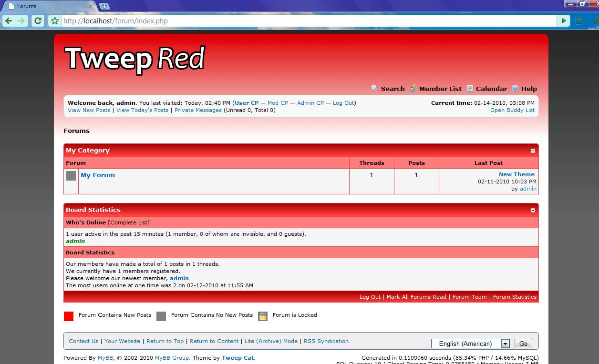The width and height of the screenshot is (599, 364).
Task: Click the gray My Forum status icon
Action: (x=71, y=176)
